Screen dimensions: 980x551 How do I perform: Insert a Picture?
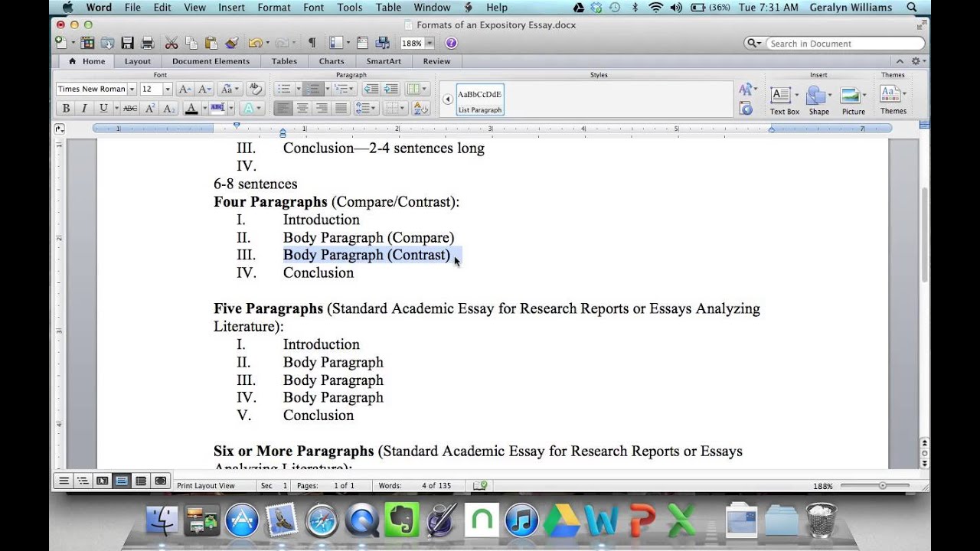[853, 100]
